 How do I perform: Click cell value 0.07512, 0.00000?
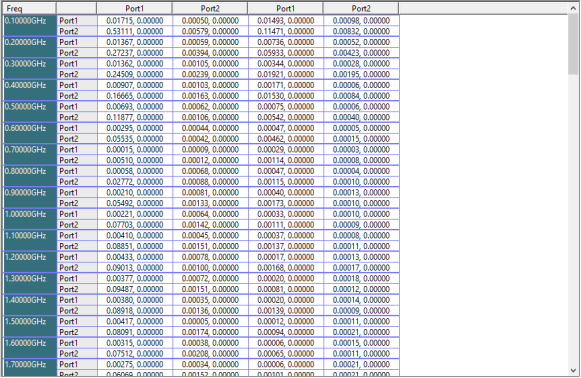click(135, 354)
